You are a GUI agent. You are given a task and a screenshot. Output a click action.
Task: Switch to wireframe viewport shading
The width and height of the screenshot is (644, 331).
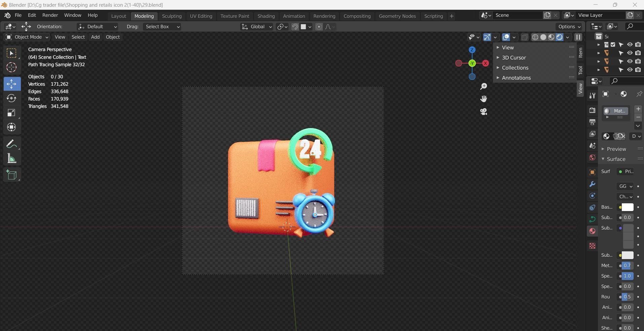click(x=535, y=37)
